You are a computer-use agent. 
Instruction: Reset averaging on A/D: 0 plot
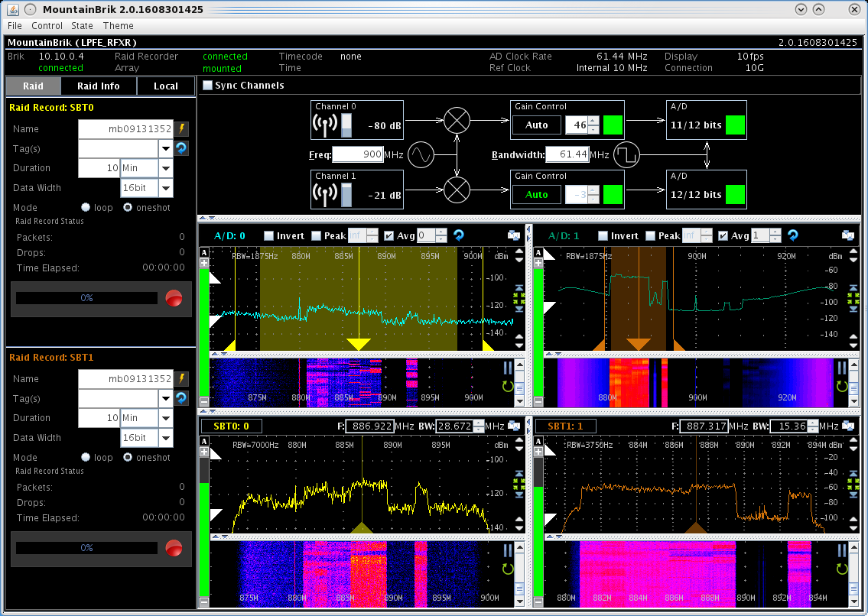(x=458, y=235)
